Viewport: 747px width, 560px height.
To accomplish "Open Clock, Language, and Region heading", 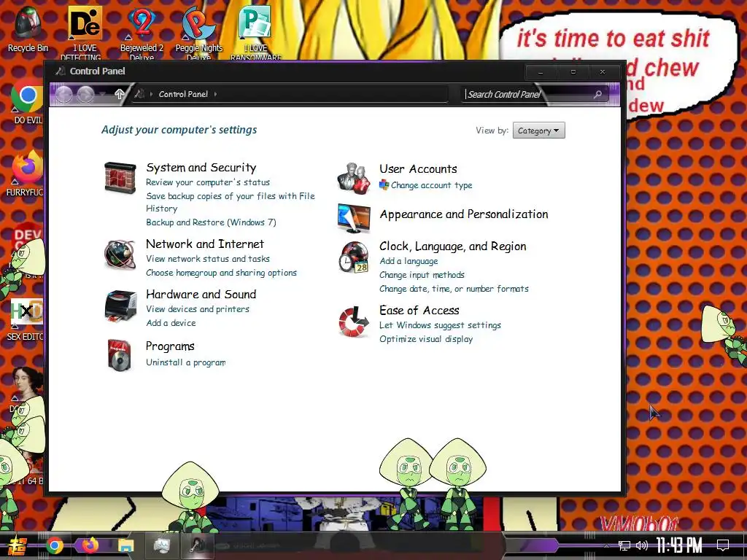I will tap(453, 246).
